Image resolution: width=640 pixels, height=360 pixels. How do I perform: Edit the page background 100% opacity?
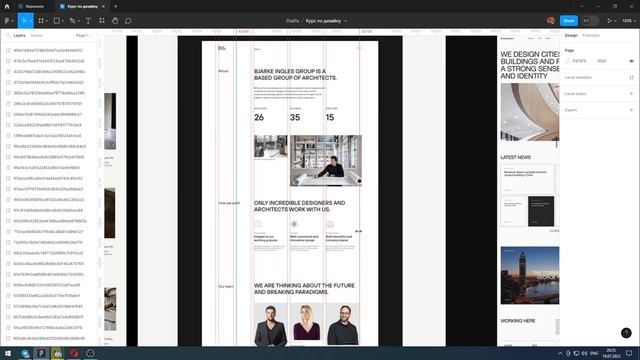pyautogui.click(x=602, y=61)
